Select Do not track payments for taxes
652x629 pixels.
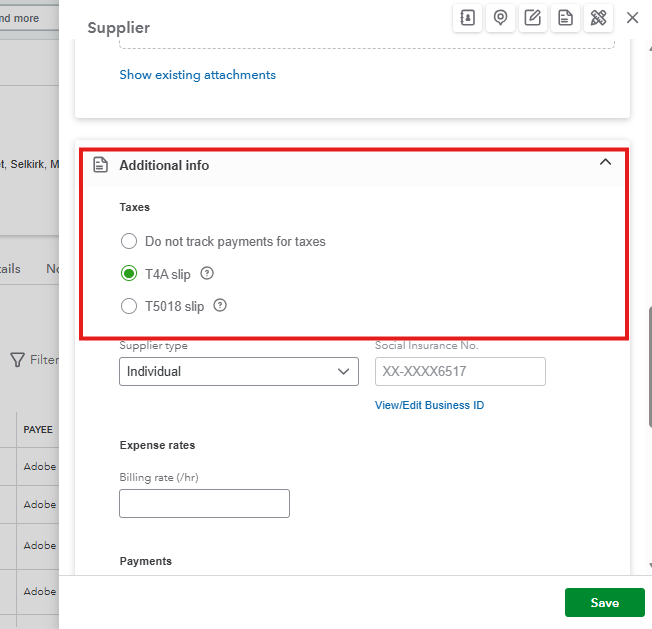coord(128,241)
